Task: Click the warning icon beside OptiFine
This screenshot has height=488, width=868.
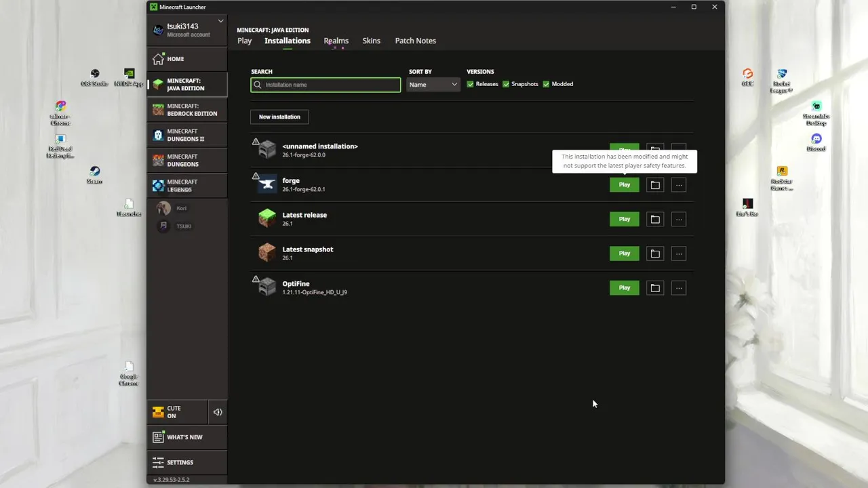Action: pos(256,279)
